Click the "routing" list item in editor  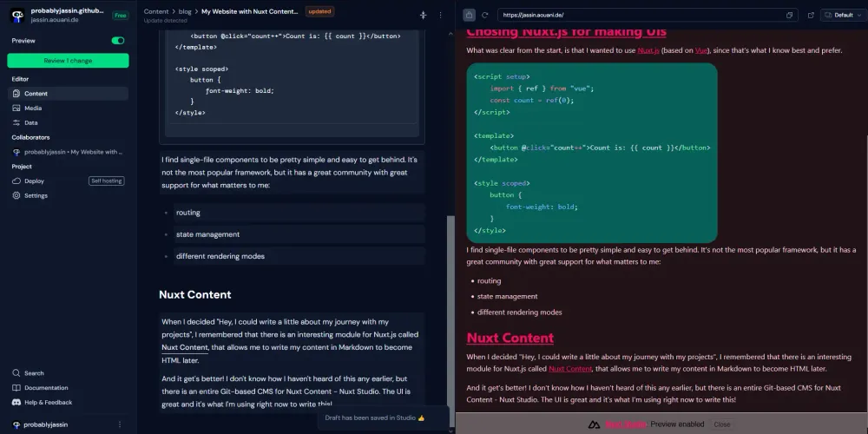point(299,213)
